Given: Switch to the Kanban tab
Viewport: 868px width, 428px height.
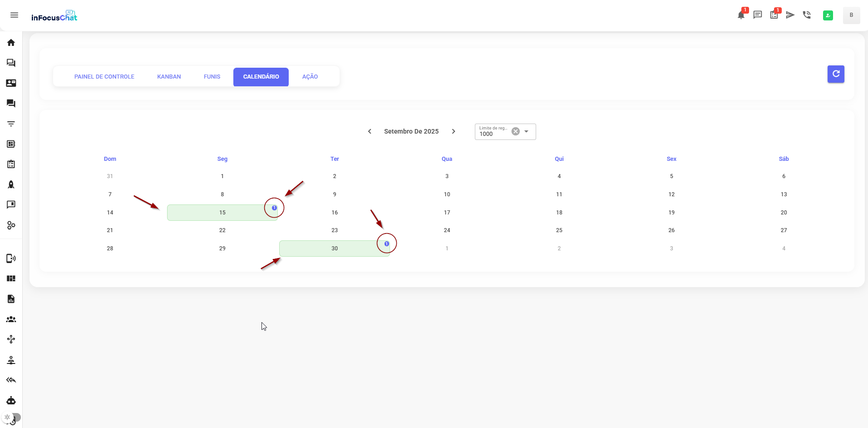Looking at the screenshot, I should 169,77.
